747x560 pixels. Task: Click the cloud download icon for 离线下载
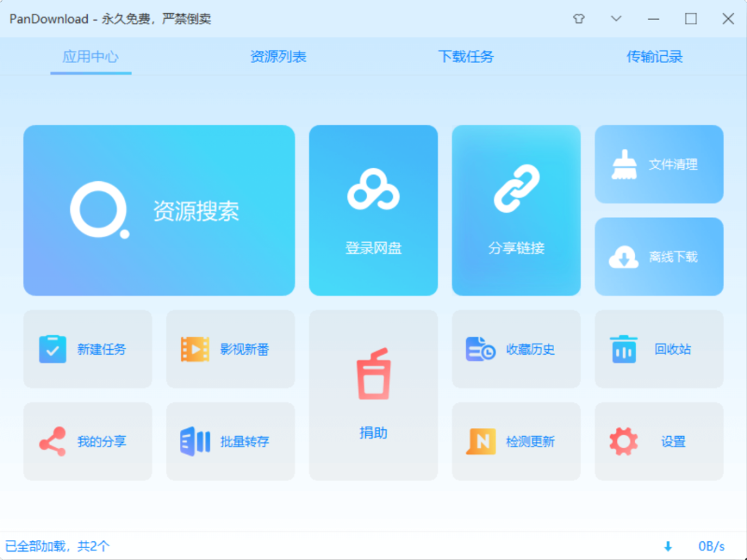click(624, 257)
